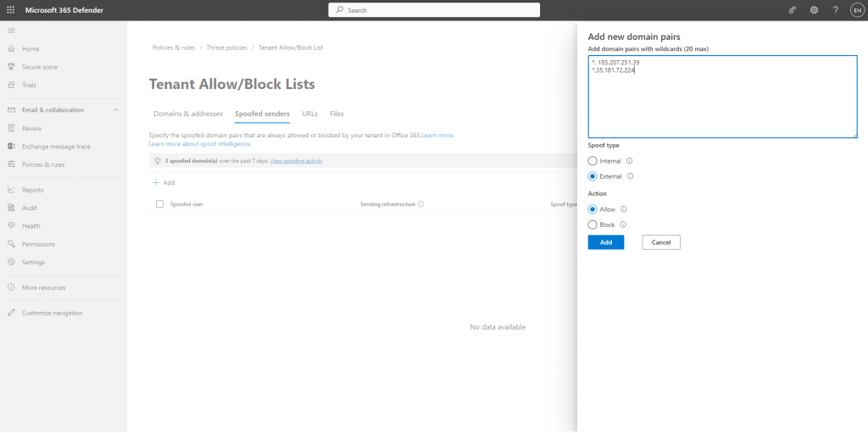Open Learn more about spoof intelligence link

[x=200, y=144]
